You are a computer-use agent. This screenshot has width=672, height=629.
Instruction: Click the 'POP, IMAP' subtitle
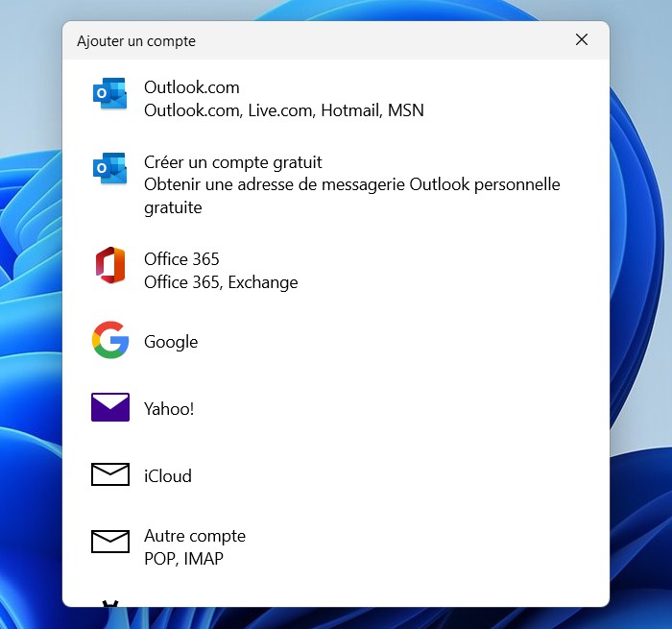(x=183, y=559)
